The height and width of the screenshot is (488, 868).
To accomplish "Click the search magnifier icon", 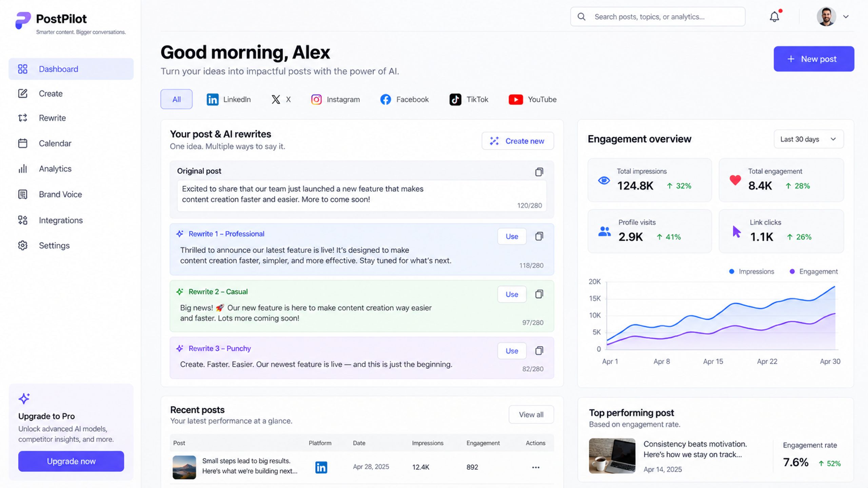I will pos(581,17).
